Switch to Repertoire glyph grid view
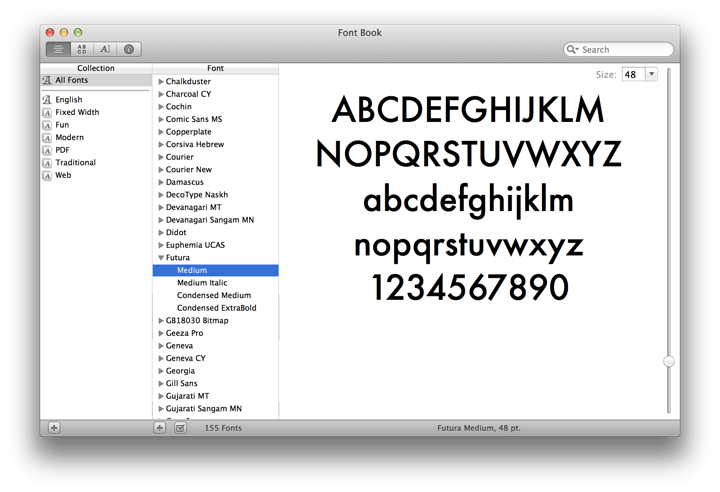Screen dimensions: 720x492 [82, 49]
